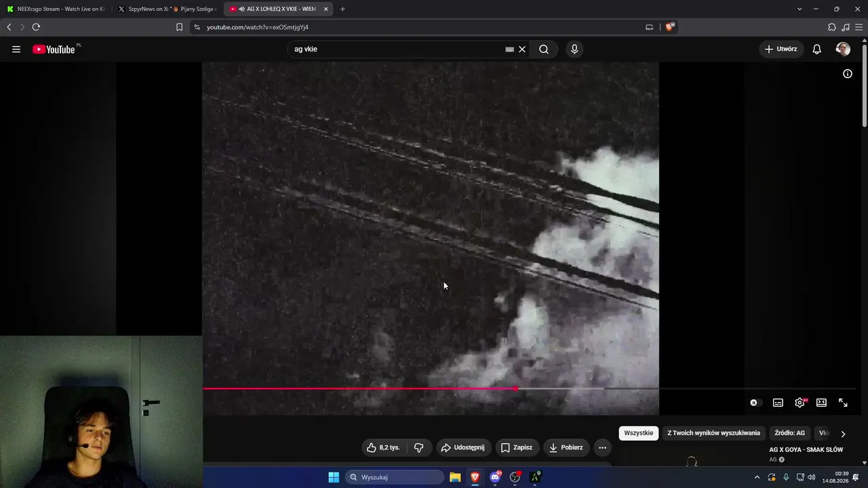Enter fullscreen in the video player
This screenshot has width=868, height=488.
pos(843,403)
